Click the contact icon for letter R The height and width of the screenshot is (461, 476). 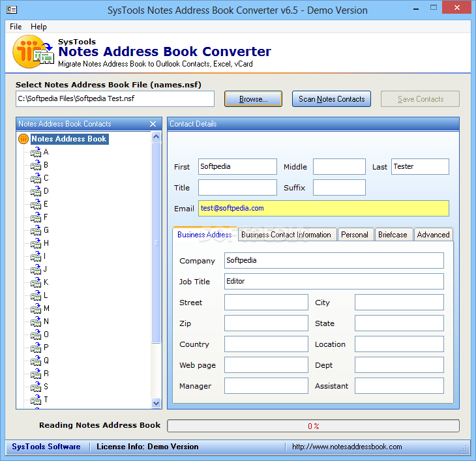point(36,374)
